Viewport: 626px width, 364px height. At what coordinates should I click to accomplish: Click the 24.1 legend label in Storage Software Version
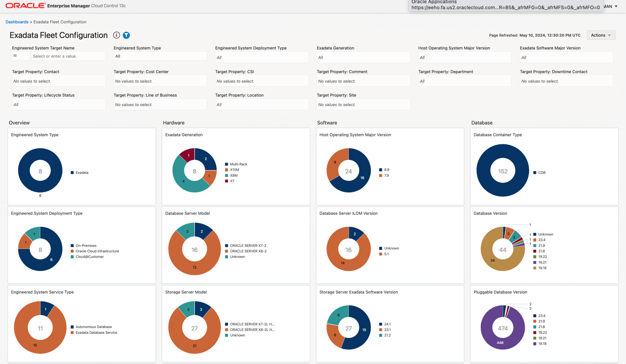coord(387,324)
